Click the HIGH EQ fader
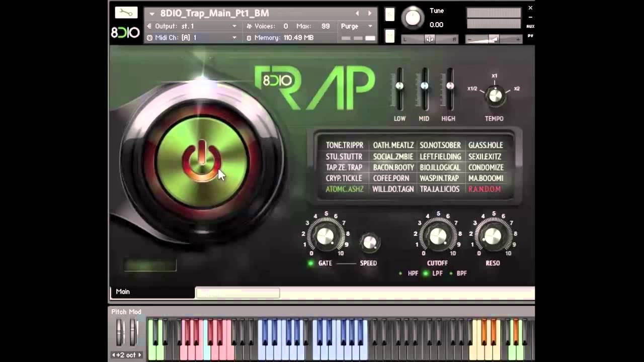 [x=450, y=86]
